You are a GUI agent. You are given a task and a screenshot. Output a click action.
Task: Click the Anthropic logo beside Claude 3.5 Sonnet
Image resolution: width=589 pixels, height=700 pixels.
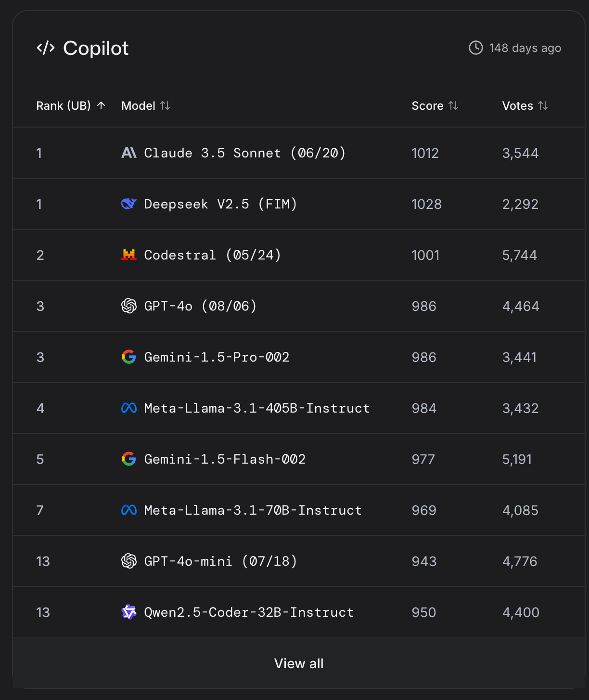coord(128,153)
